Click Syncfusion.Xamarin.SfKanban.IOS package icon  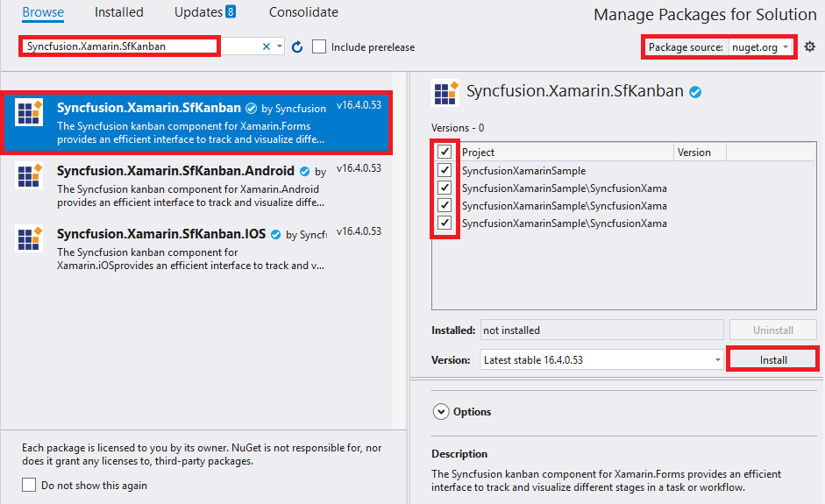pyautogui.click(x=31, y=240)
